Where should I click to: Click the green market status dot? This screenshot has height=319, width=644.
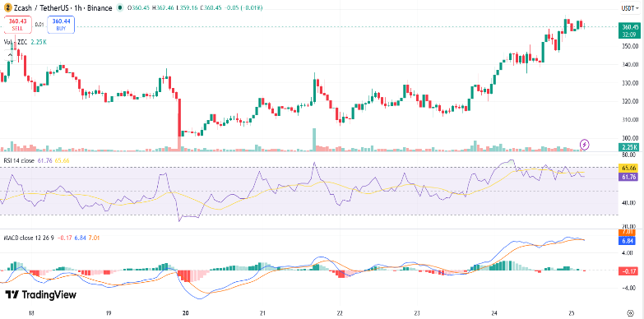point(119,7)
